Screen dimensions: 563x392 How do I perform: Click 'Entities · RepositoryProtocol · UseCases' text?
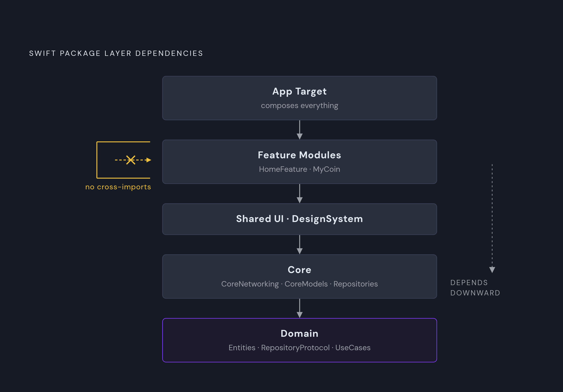click(299, 348)
